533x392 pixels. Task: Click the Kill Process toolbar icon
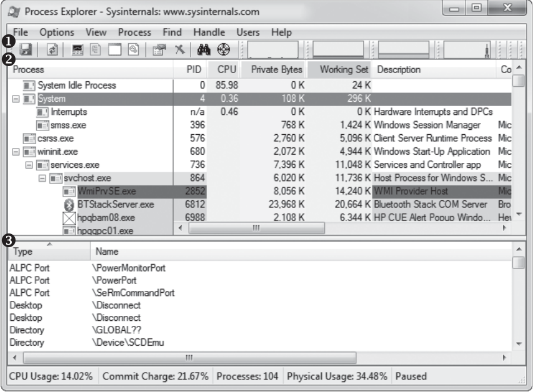tap(180, 49)
